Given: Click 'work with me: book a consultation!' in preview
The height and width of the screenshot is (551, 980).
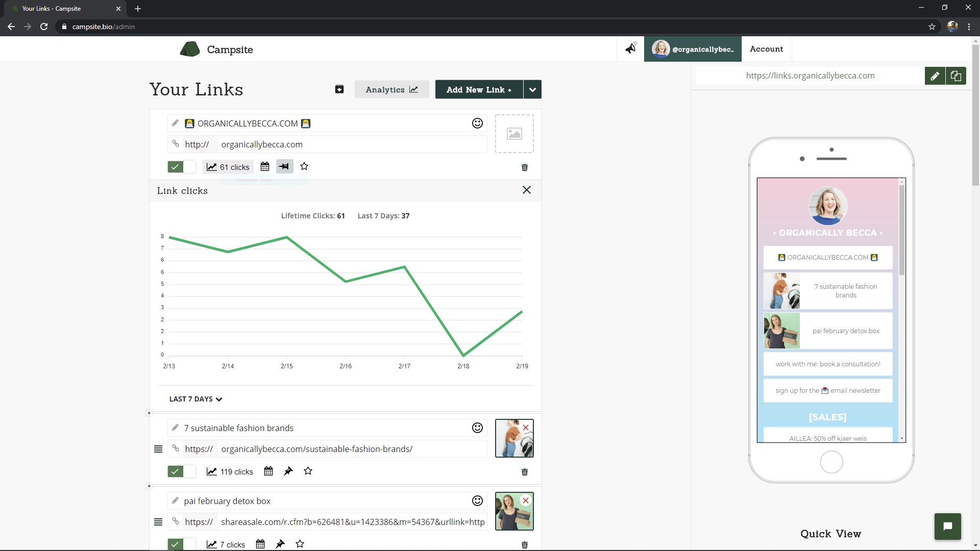Looking at the screenshot, I should point(828,364).
